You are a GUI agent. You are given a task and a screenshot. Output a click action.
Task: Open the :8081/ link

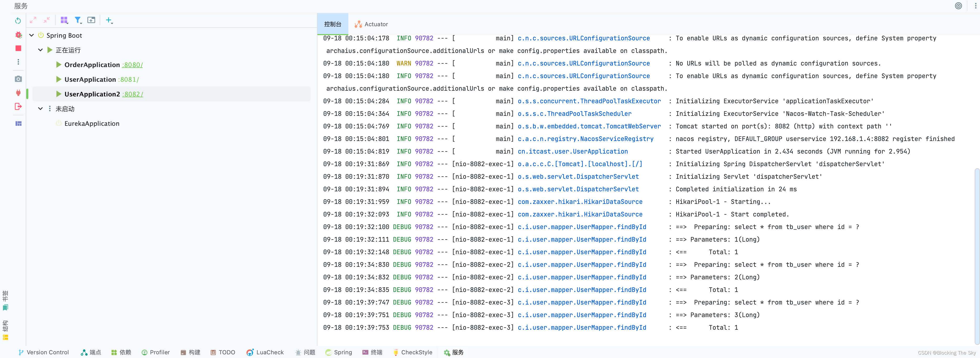[x=129, y=79]
